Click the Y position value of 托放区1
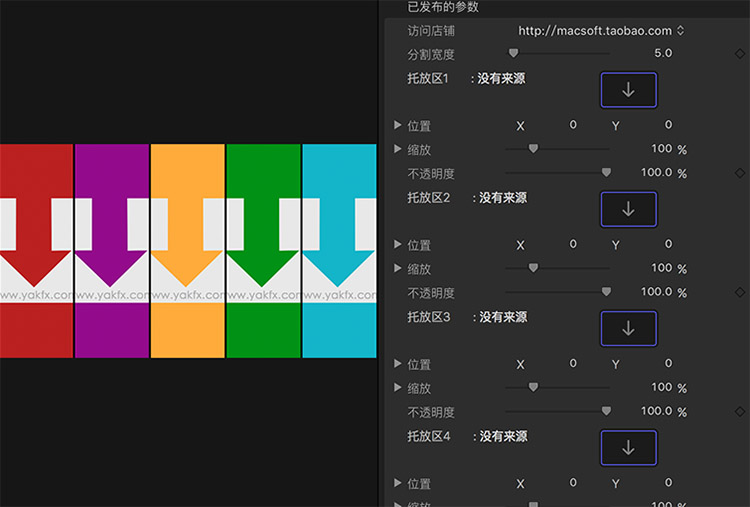The height and width of the screenshot is (507, 750). 668,125
